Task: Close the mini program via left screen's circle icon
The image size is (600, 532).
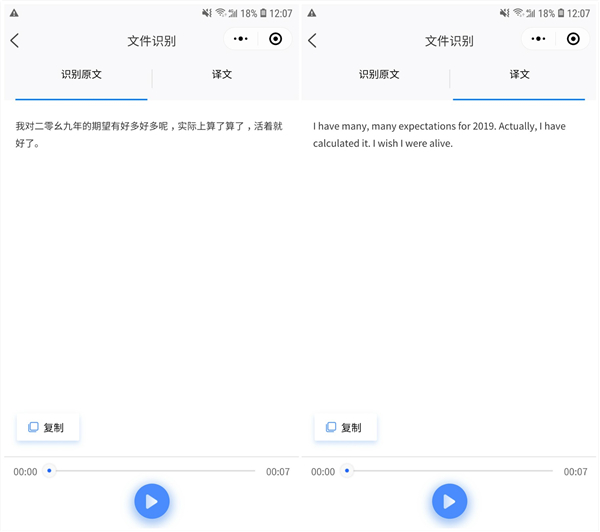Action: pyautogui.click(x=275, y=39)
